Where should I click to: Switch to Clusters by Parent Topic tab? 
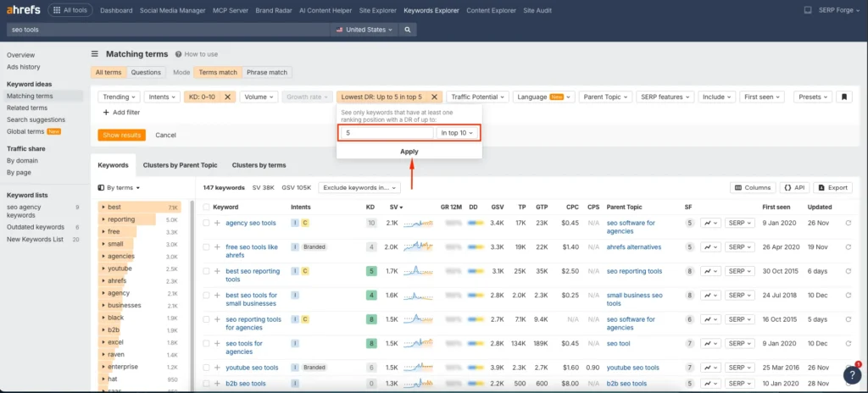click(178, 165)
